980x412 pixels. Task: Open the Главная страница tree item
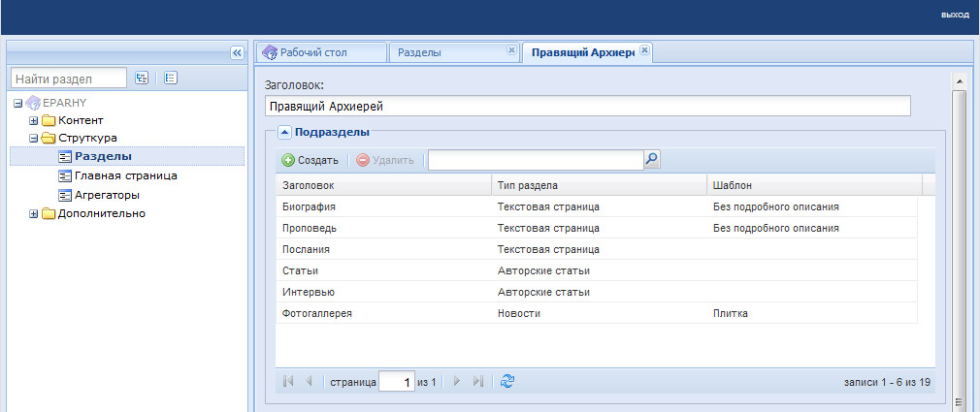(x=125, y=176)
